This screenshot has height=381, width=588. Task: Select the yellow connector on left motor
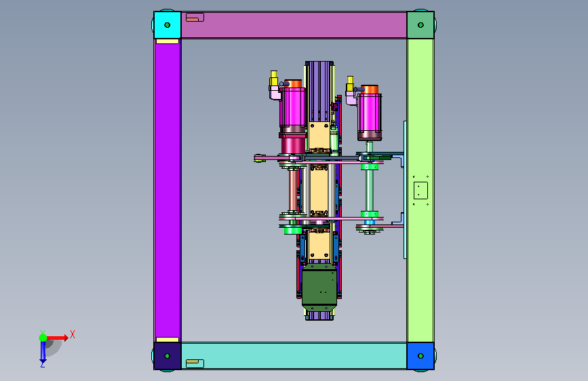[274, 79]
